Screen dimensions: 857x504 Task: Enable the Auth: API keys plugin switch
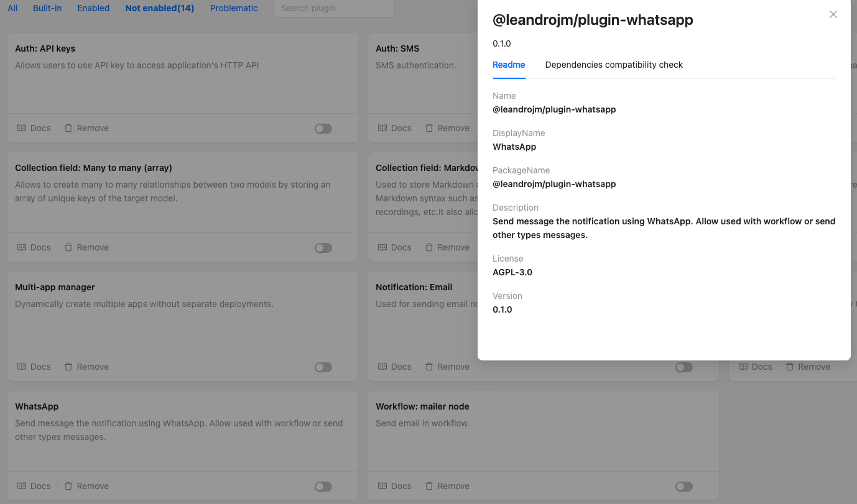pos(323,129)
